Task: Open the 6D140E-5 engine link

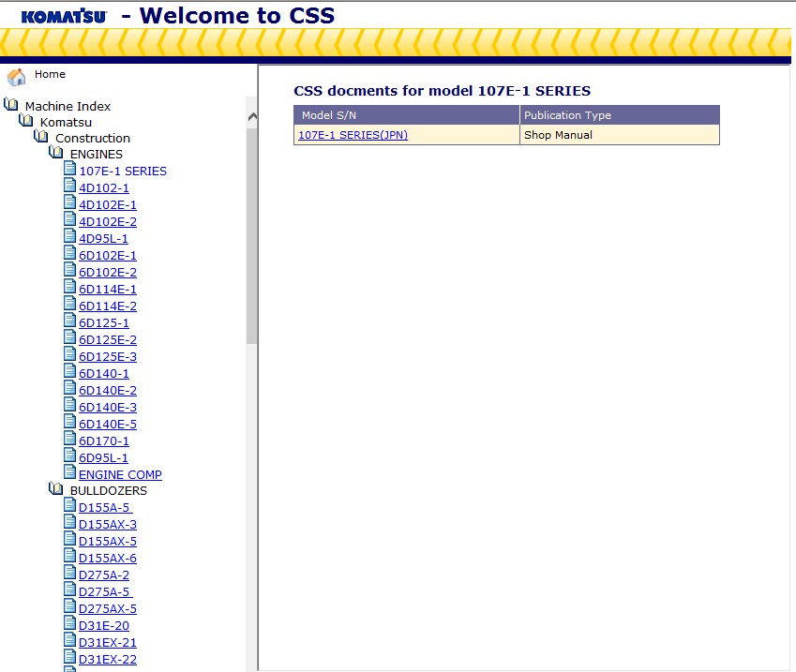Action: [x=108, y=425]
